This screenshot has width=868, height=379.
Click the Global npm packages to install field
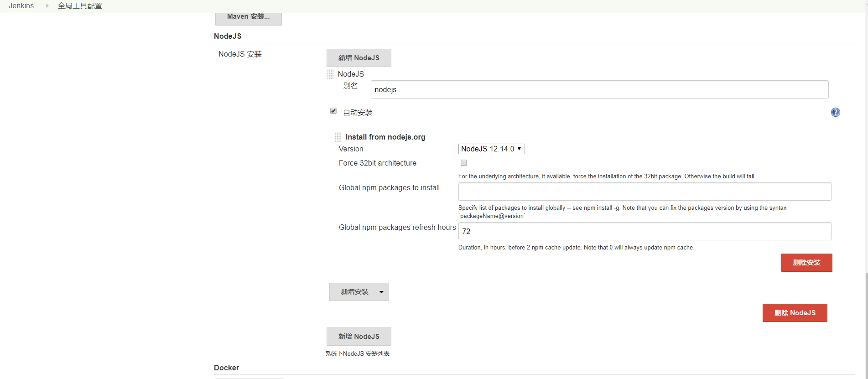[x=645, y=192]
